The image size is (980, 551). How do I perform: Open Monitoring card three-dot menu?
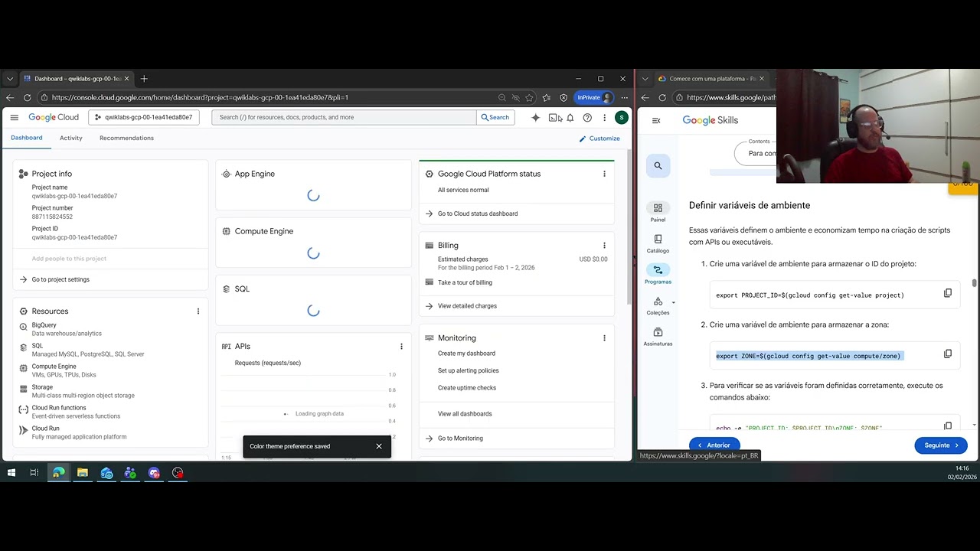[x=604, y=338]
